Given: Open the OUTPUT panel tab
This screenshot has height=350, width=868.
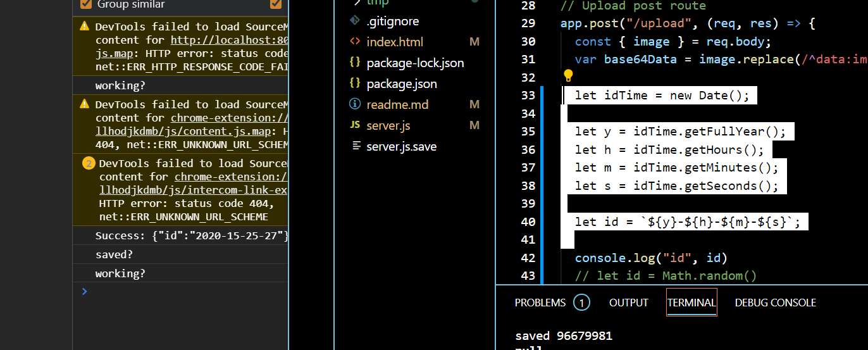Looking at the screenshot, I should 628,303.
